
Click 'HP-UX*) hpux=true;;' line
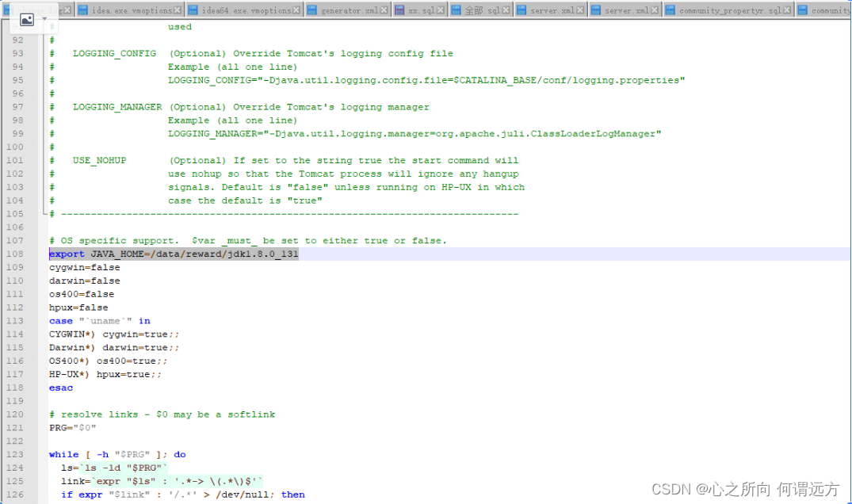tap(105, 374)
